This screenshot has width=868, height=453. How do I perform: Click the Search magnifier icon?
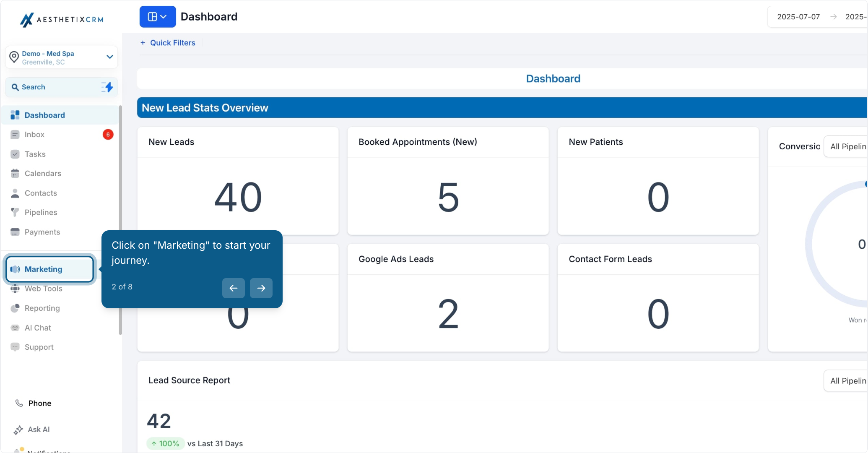tap(15, 87)
